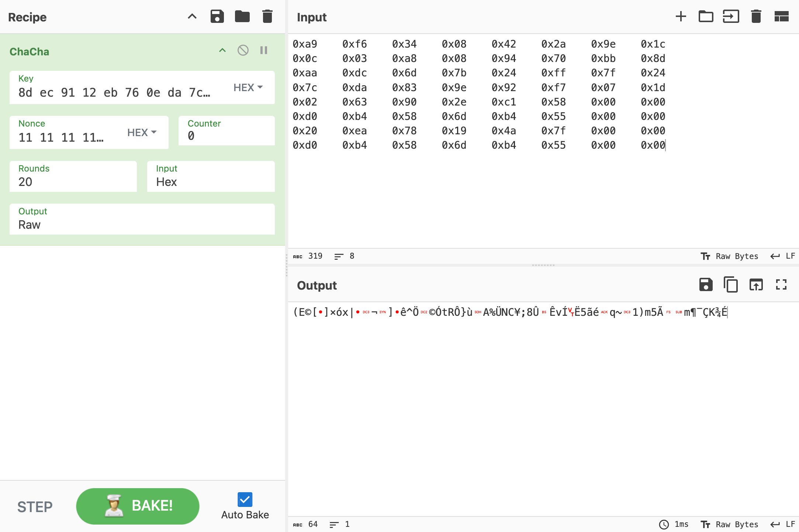Set breakpoint on ChaCha operation
The width and height of the screenshot is (799, 532).
tap(263, 51)
